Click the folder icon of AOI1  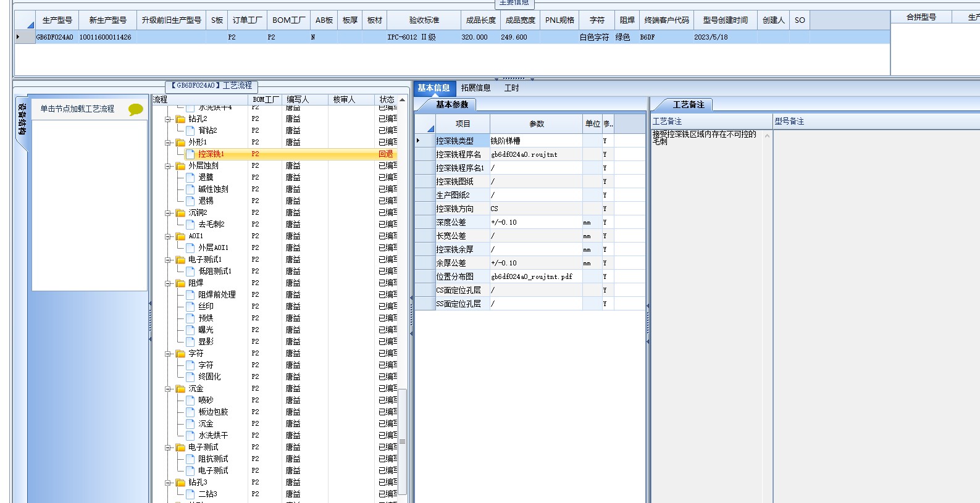(180, 236)
